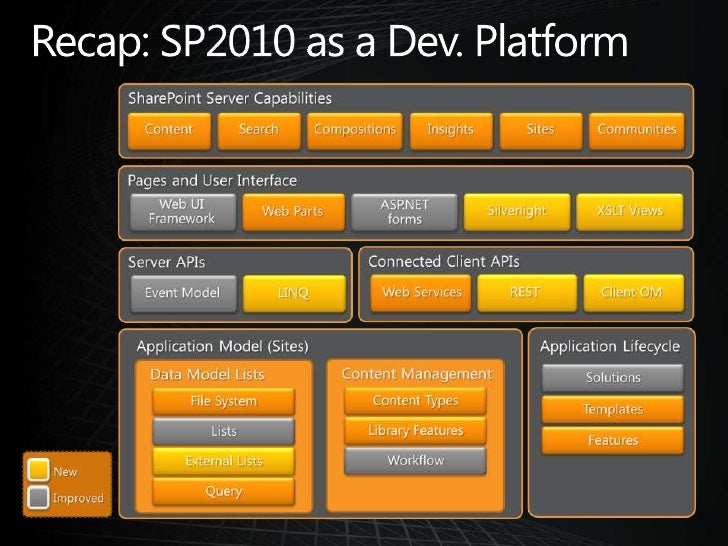Select the Library Features box
The image size is (728, 546).
coord(415,431)
